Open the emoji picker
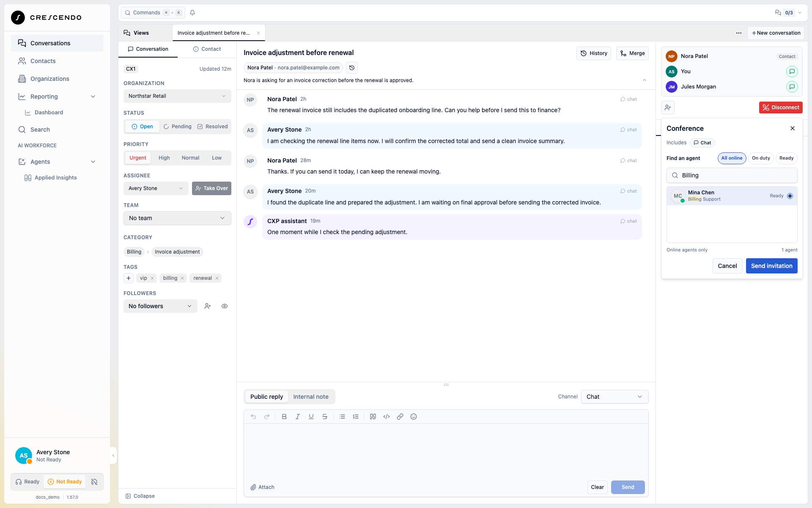 [x=414, y=417]
